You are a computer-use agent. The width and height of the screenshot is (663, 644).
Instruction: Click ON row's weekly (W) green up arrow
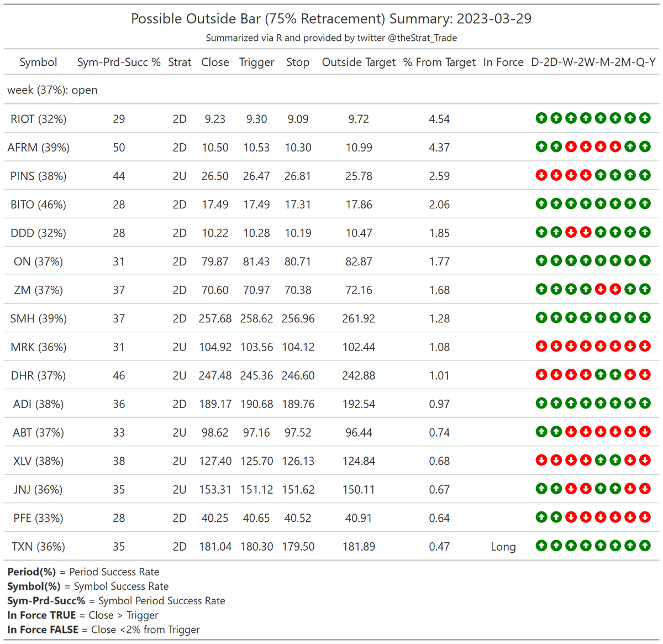pyautogui.click(x=571, y=260)
